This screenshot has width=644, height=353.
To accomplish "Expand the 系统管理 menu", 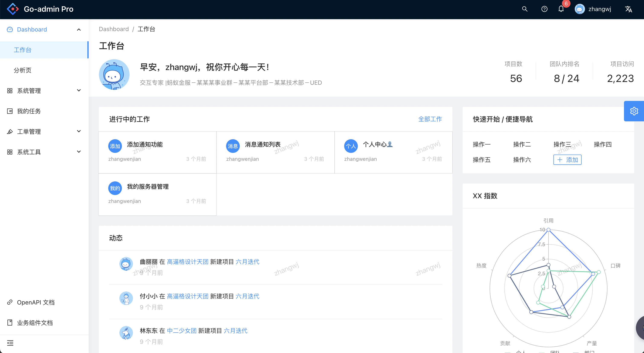I will (x=79, y=90).
